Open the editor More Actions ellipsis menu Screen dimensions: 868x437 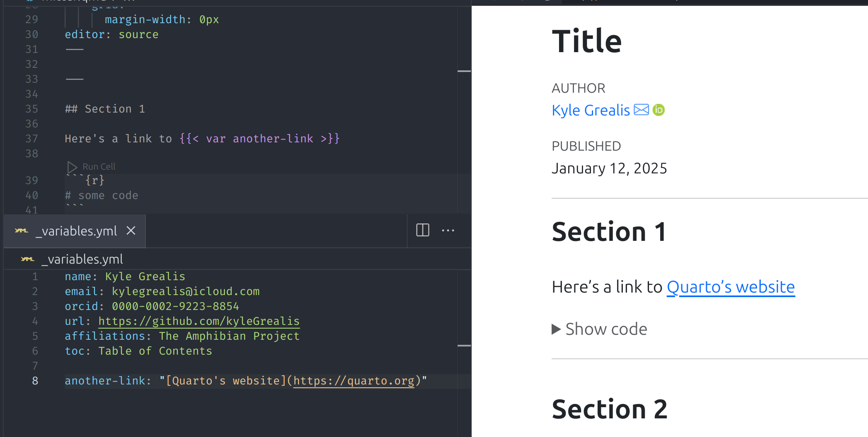coord(448,231)
